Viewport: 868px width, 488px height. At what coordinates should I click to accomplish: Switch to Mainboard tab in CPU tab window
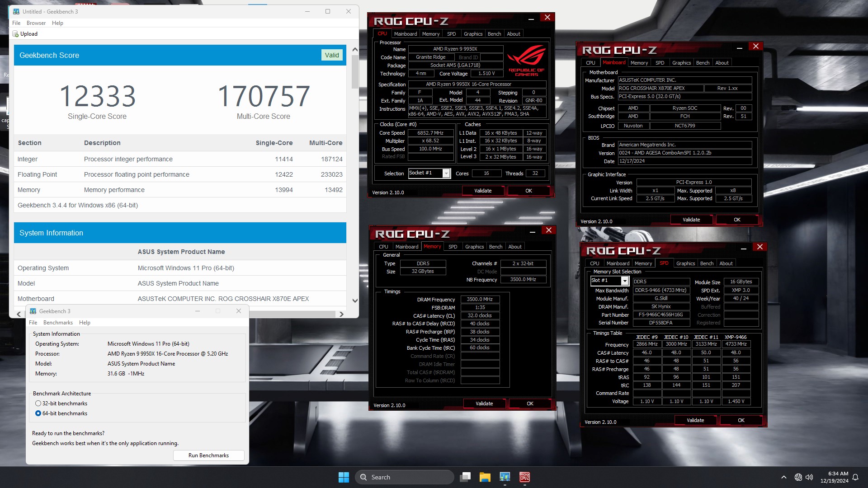pos(406,34)
